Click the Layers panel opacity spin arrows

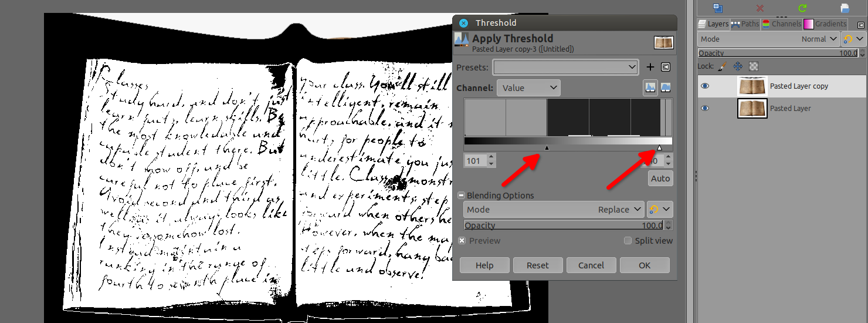pyautogui.click(x=862, y=53)
